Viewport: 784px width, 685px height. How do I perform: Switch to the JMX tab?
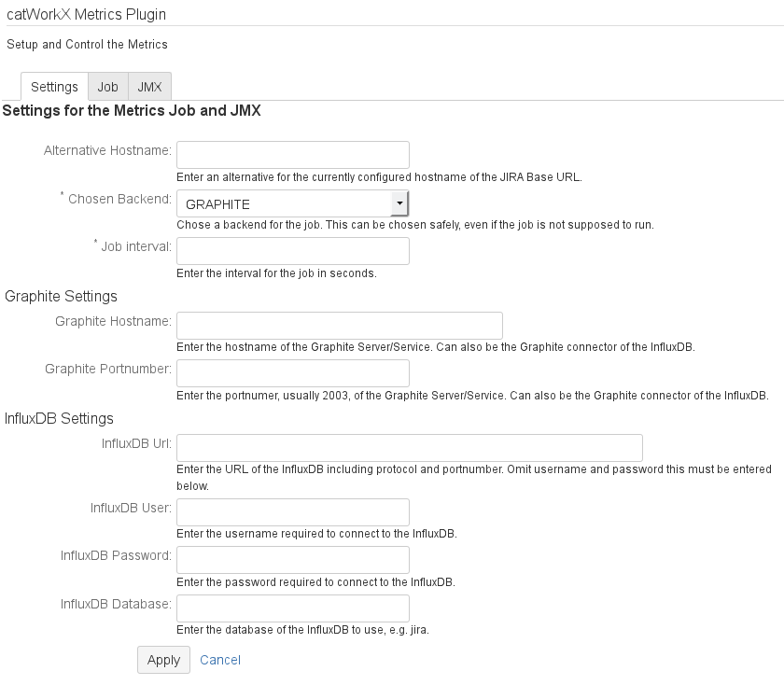(149, 87)
